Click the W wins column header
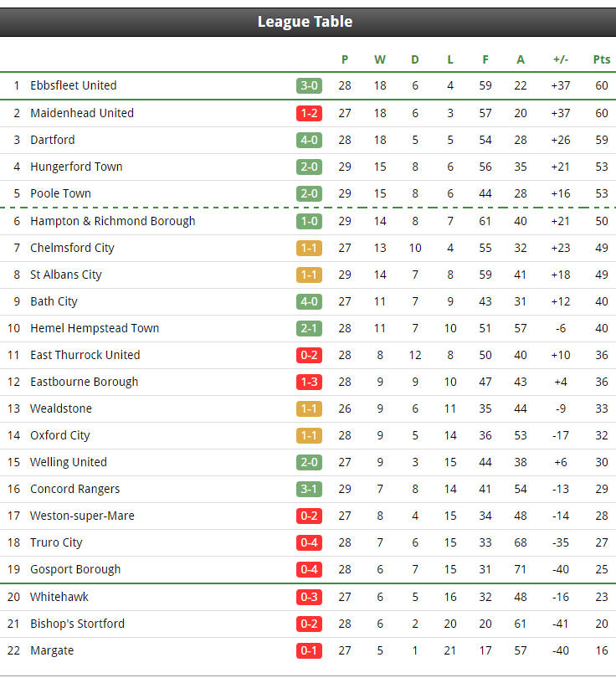Screen dimensions: 616x678 (x=380, y=59)
